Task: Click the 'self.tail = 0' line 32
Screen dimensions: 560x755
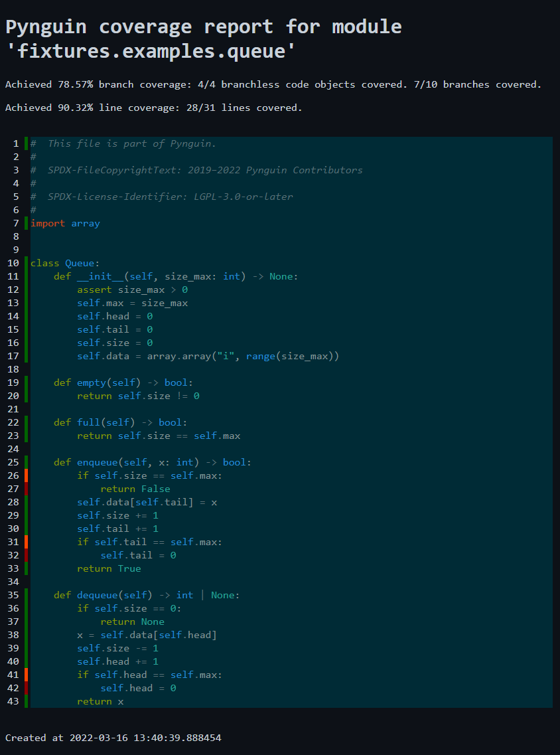Action: click(138, 555)
